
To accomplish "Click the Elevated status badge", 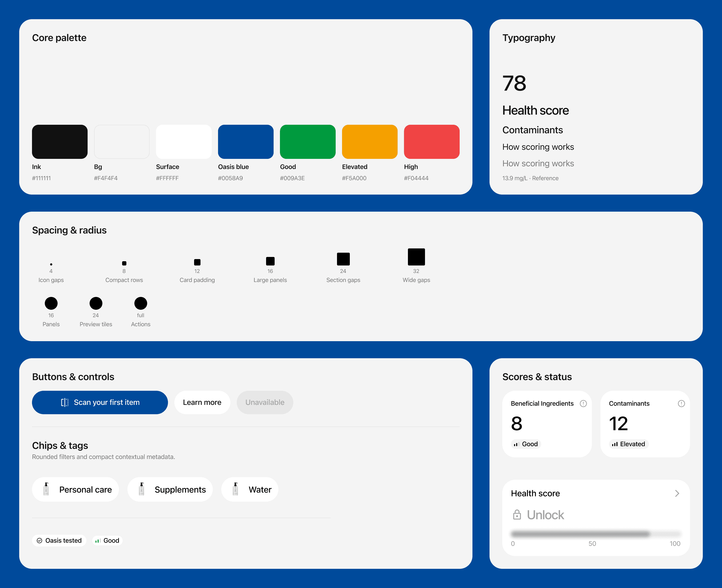I will coord(629,444).
